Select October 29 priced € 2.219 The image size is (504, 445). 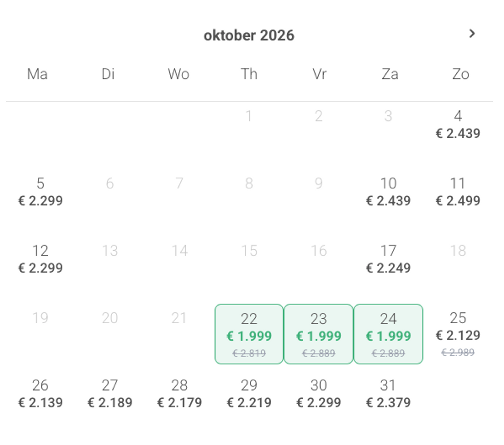point(249,394)
